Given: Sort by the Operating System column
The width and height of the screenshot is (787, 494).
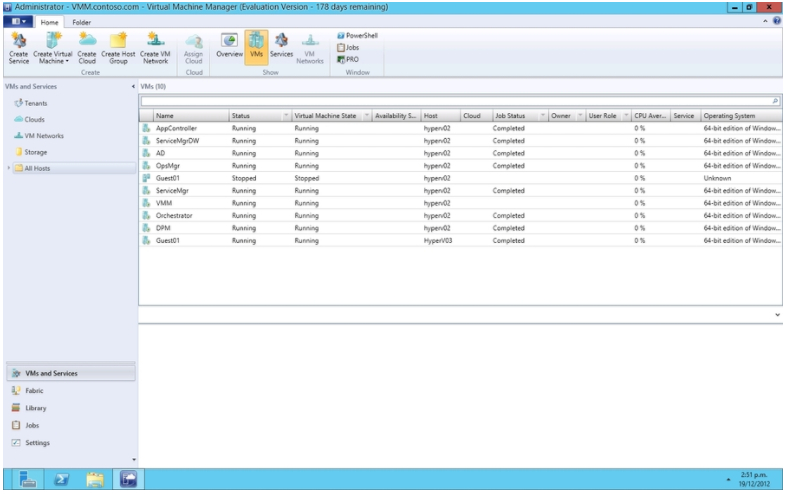Looking at the screenshot, I should pyautogui.click(x=741, y=115).
